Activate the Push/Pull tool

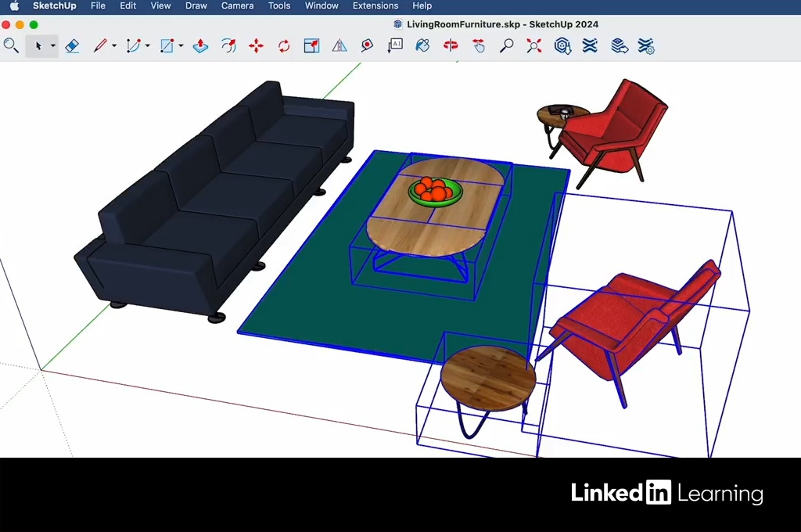coord(200,46)
